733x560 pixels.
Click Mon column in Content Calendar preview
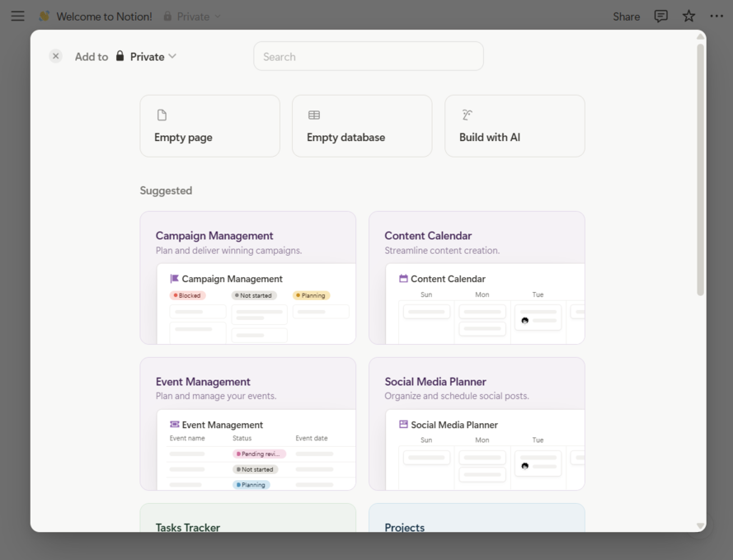click(482, 294)
